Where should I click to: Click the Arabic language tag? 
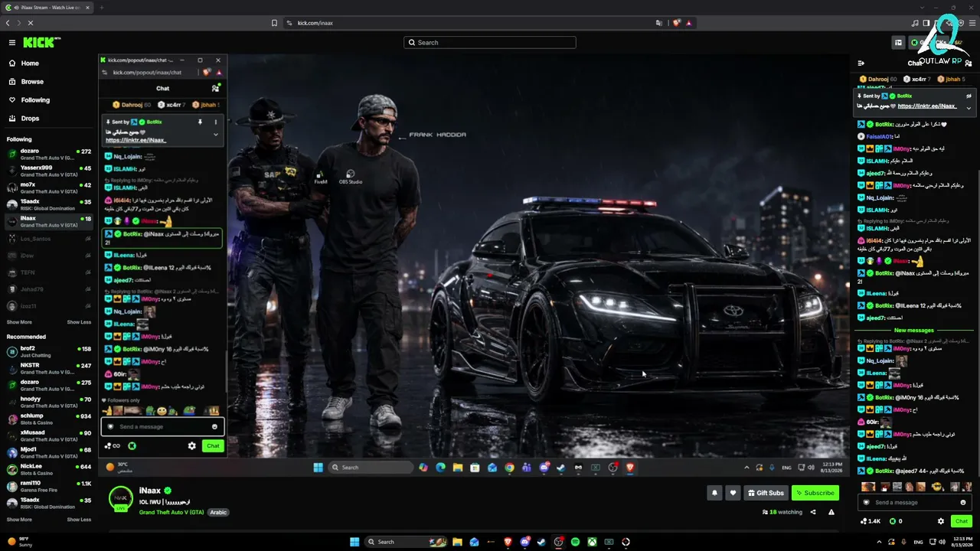point(219,512)
